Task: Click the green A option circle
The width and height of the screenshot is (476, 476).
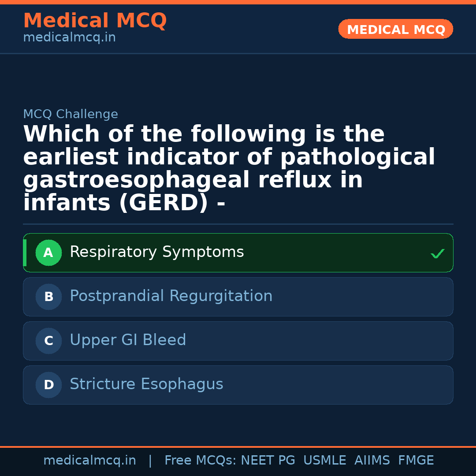Action: [x=48, y=253]
